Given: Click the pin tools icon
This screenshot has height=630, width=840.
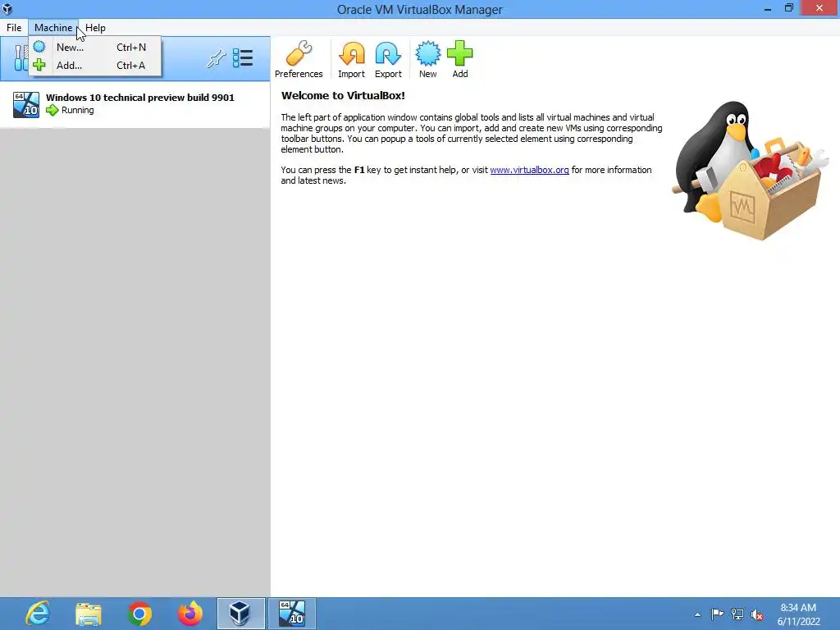Looking at the screenshot, I should pos(216,58).
